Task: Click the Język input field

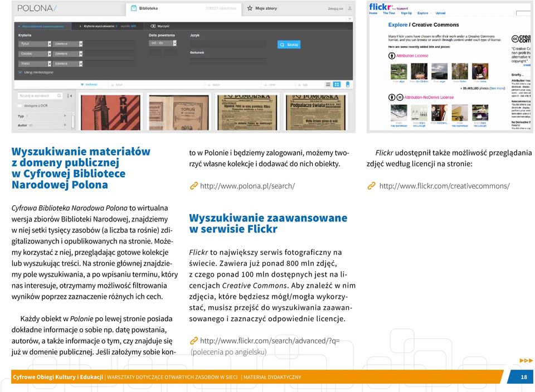Action: click(x=228, y=43)
